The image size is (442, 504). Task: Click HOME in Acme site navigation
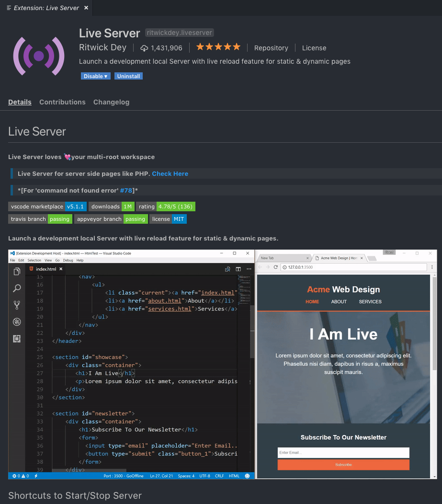[312, 301]
